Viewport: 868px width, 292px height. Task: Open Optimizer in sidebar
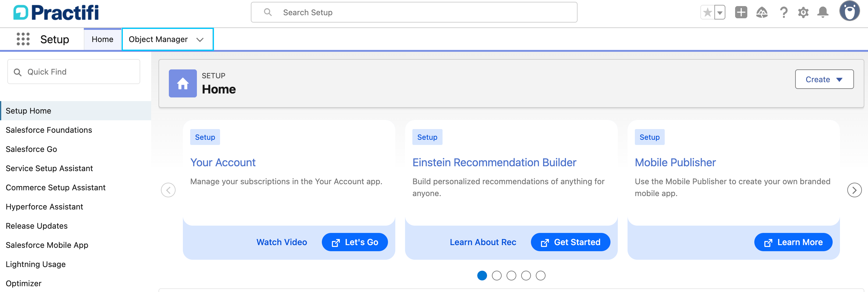coord(23,283)
